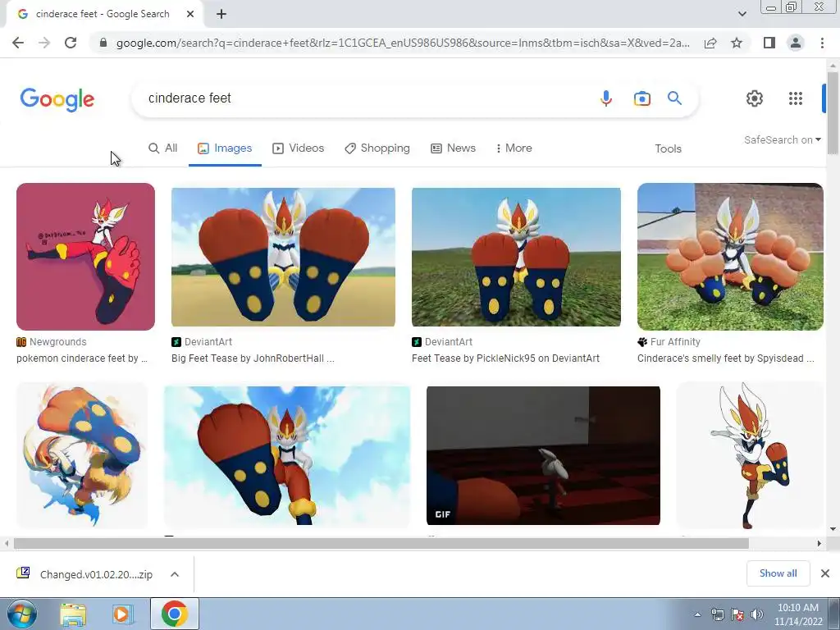Click the right horizontal scroll arrow
Screen dimensions: 840x630
pos(819,543)
